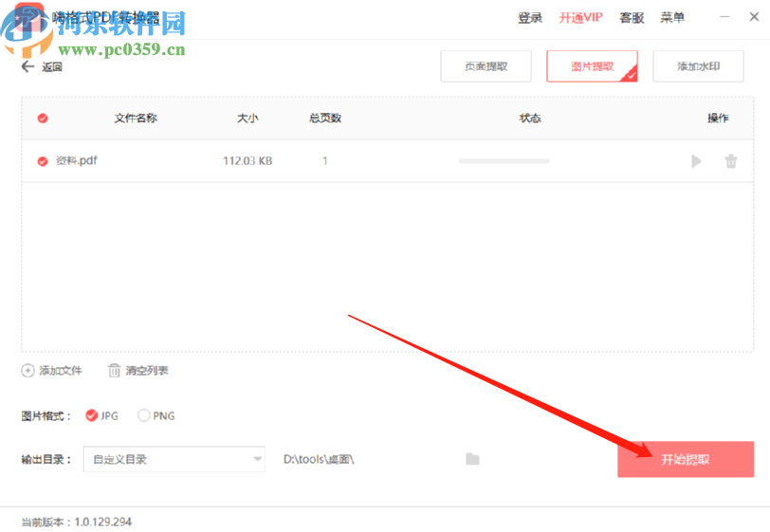Minimize the converter window
This screenshot has width=770, height=532.
(724, 17)
